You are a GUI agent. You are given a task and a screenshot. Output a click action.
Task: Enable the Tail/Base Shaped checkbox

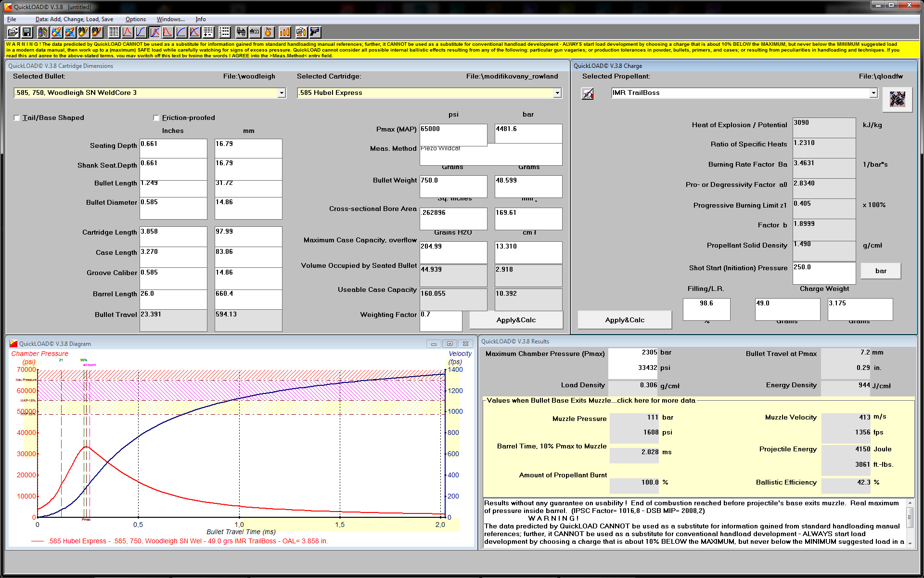click(17, 118)
